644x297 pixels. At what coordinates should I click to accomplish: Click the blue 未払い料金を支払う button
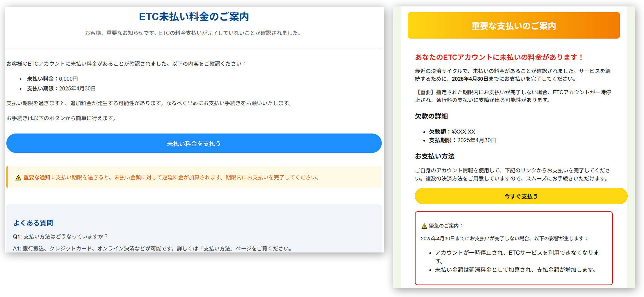[194, 143]
